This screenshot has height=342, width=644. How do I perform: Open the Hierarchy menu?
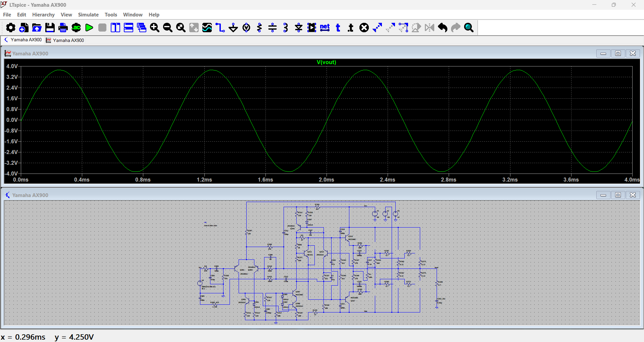43,15
